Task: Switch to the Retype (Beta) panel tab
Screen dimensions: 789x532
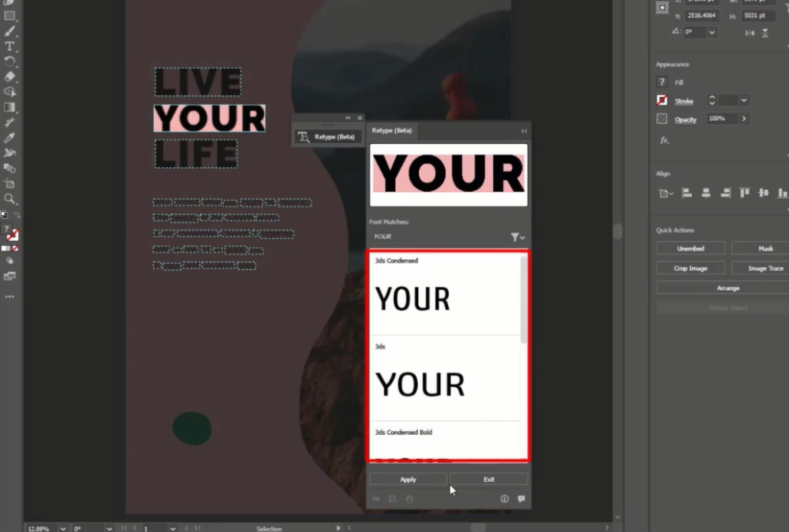Action: [x=392, y=131]
